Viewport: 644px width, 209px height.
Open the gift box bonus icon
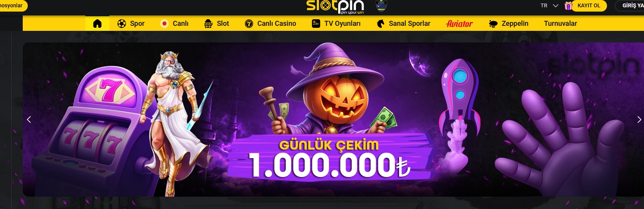coord(568,6)
